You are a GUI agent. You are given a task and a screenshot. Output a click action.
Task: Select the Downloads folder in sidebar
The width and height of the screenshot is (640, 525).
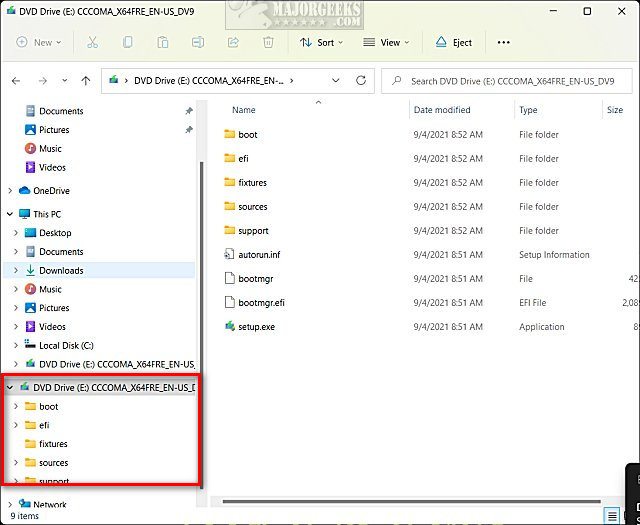coord(61,270)
